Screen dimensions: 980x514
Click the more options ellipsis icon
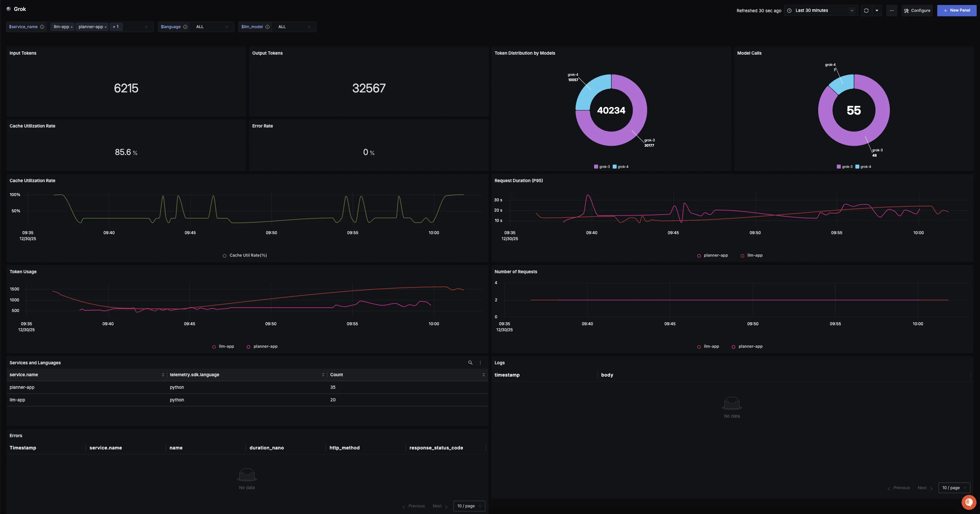tap(891, 10)
